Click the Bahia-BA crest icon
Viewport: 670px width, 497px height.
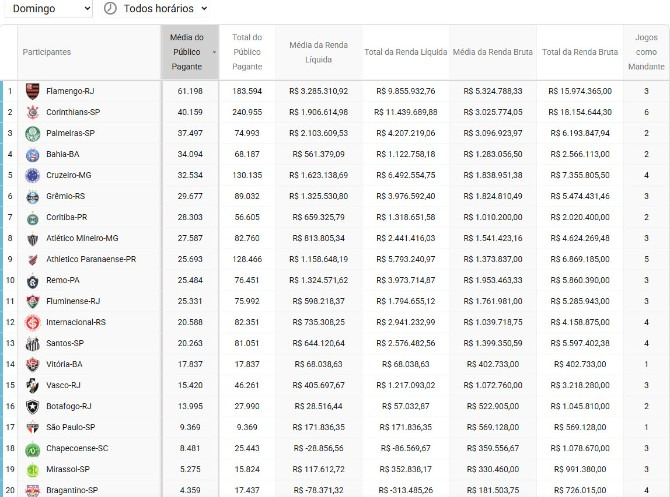pyautogui.click(x=32, y=154)
